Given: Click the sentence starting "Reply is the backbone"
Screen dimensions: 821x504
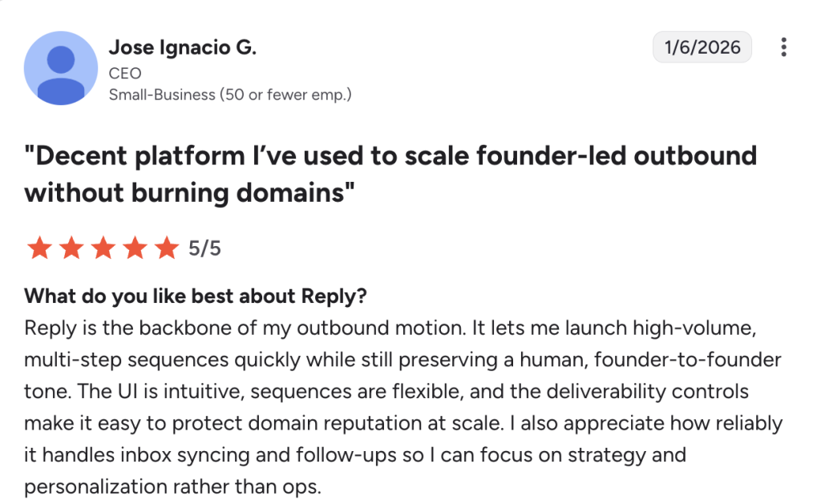Looking at the screenshot, I should pos(245,329).
